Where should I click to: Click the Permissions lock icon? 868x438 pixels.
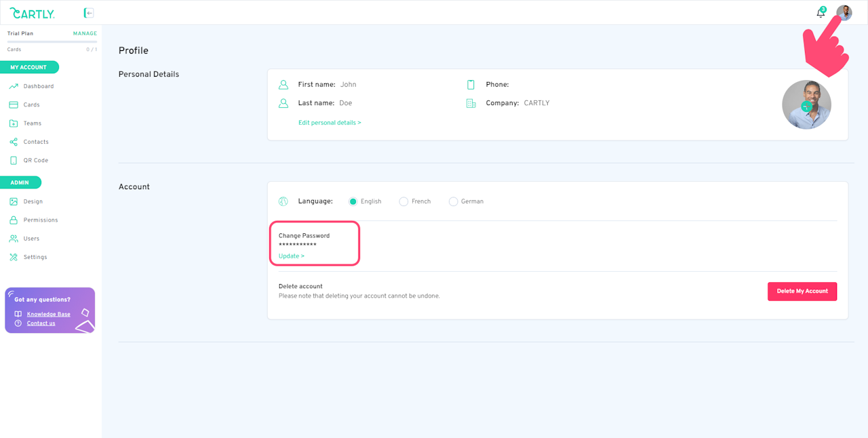pyautogui.click(x=14, y=220)
